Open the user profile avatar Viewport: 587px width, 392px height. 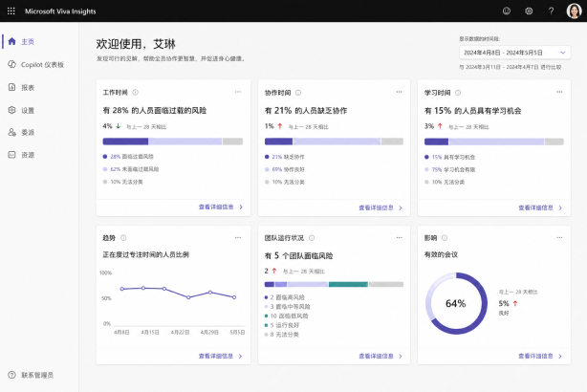[574, 11]
